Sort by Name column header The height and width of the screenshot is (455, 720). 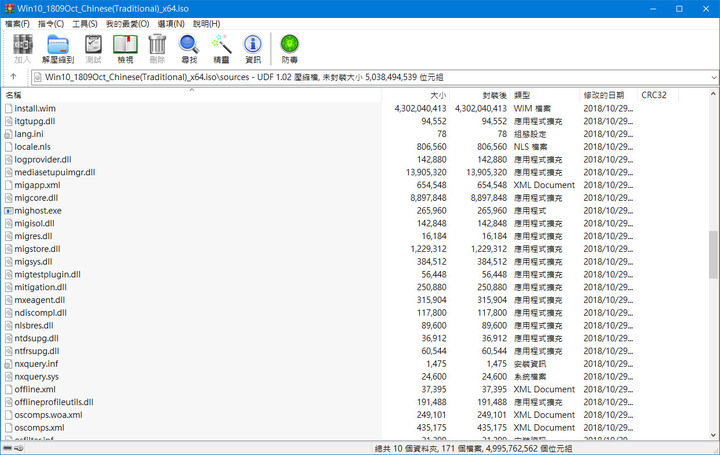point(191,95)
